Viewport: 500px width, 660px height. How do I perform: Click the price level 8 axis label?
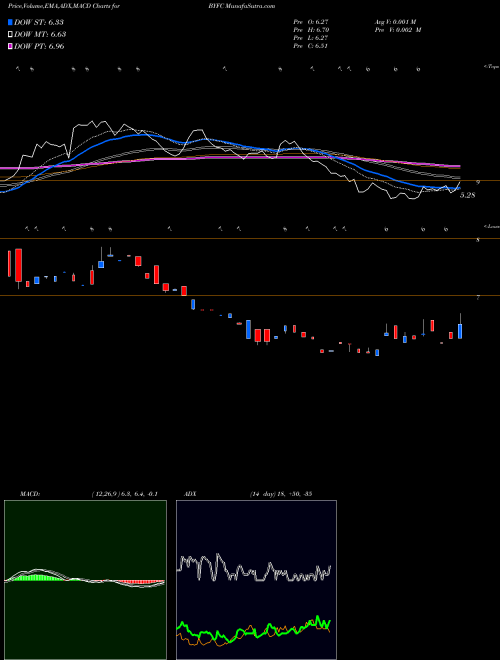[478, 240]
